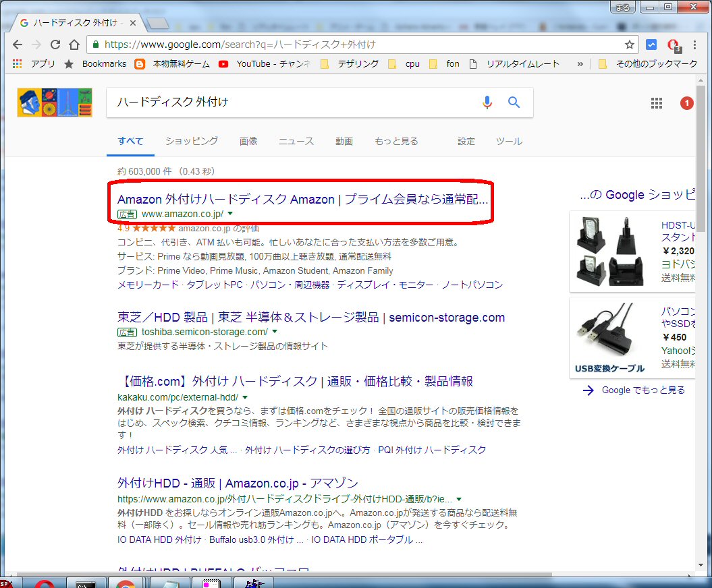
Task: Click the blue checkmark extension icon
Action: 651,45
